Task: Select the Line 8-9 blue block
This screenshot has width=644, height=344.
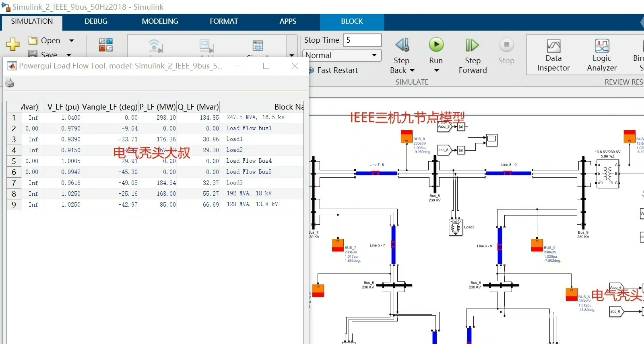Action: (509, 173)
